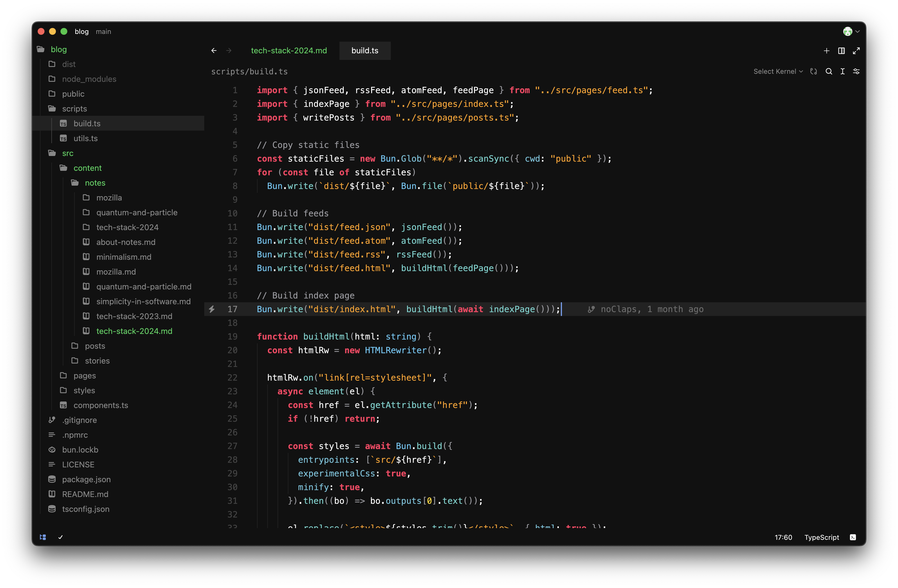Click line number 19 in gutter

coord(232,336)
